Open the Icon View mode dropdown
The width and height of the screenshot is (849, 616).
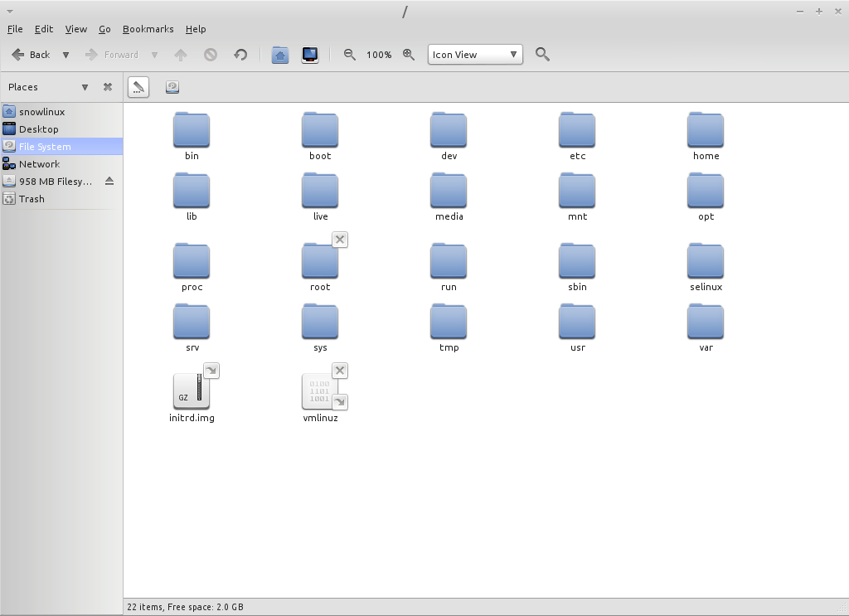point(475,55)
